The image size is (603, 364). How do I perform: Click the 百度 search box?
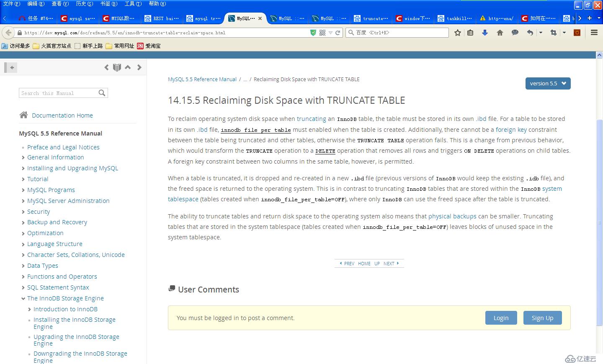[397, 33]
